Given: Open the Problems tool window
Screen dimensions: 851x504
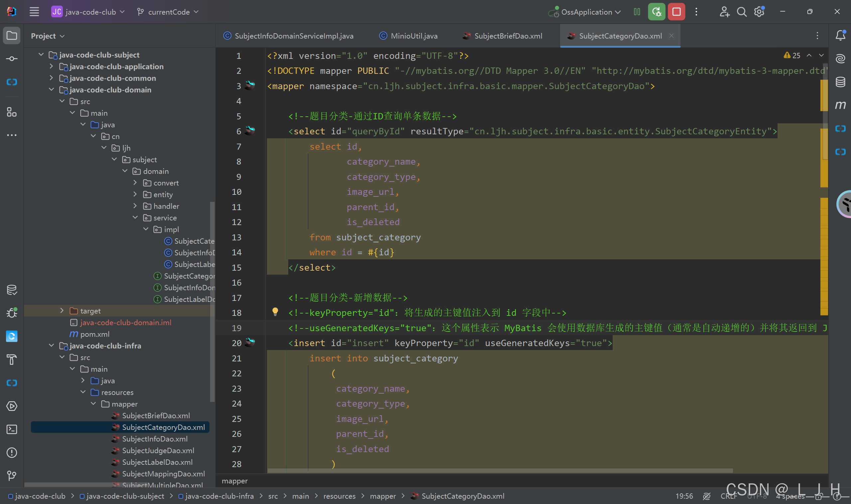Looking at the screenshot, I should pyautogui.click(x=12, y=452).
